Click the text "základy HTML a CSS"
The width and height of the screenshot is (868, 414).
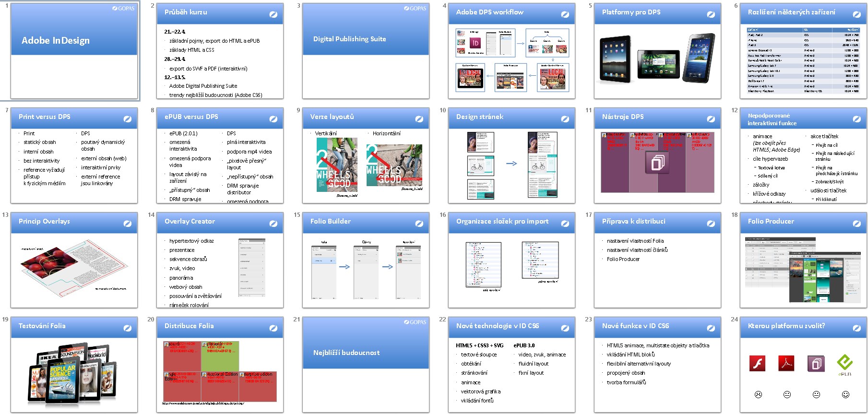pos(191,50)
